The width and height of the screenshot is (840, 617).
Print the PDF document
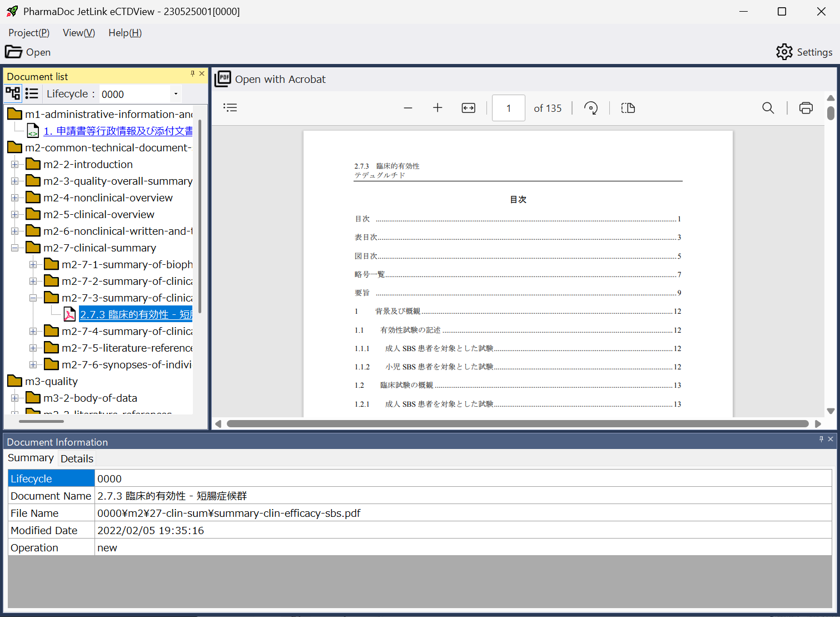click(x=806, y=108)
